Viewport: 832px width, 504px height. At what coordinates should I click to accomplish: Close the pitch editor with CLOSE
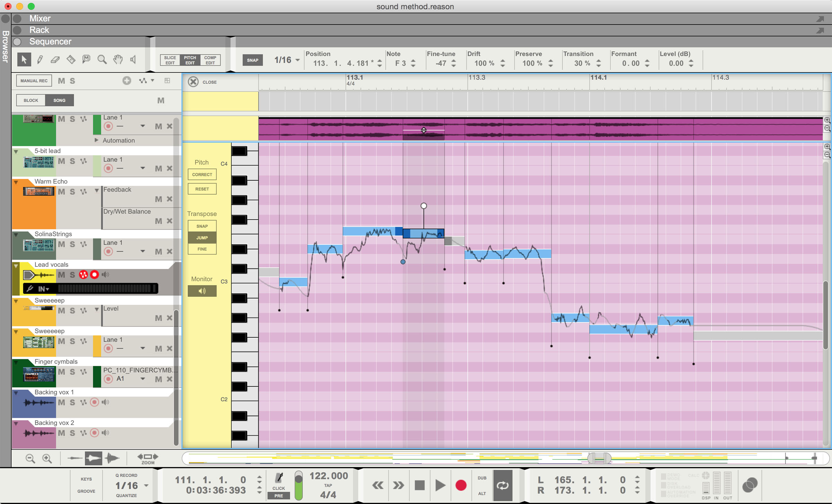coord(193,82)
